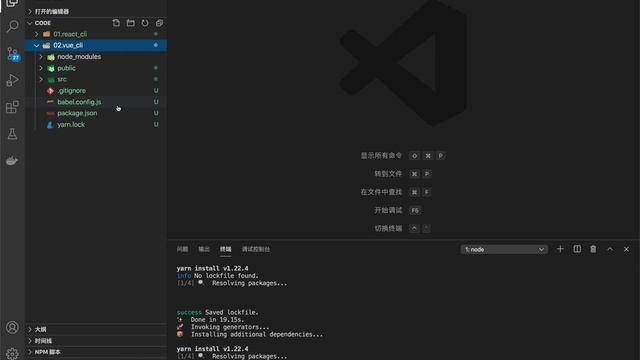640x360 pixels.
Task: Click the 显示所有命令 shortcut hint
Action: pos(381,156)
